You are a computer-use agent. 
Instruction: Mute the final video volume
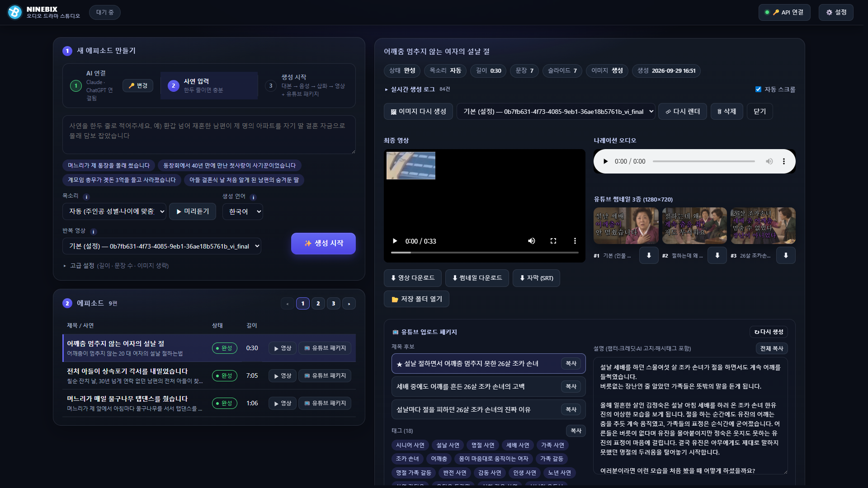[x=532, y=241]
